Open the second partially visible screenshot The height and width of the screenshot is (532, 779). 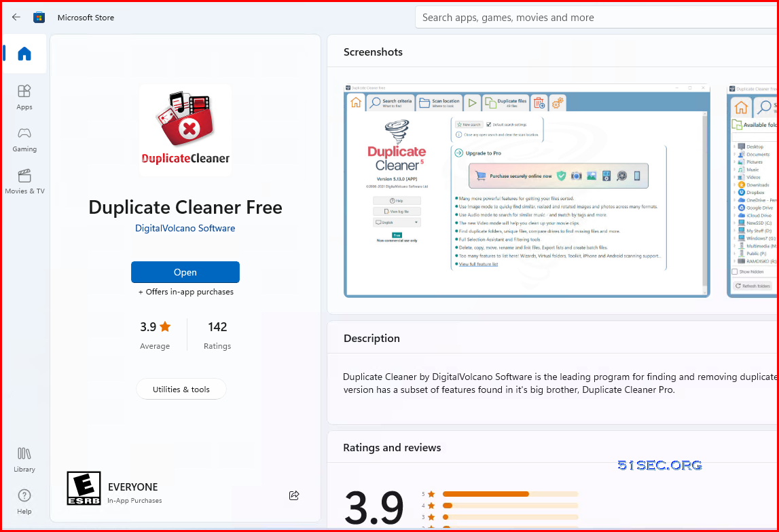(753, 191)
